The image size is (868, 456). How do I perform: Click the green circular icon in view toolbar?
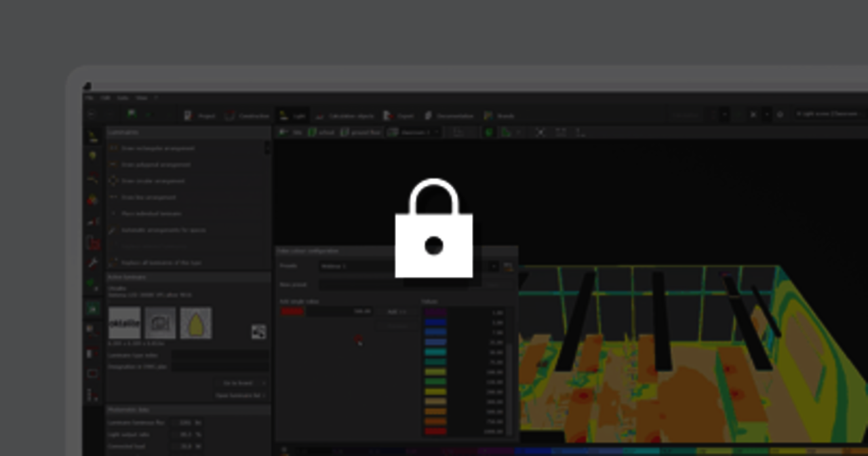click(488, 132)
